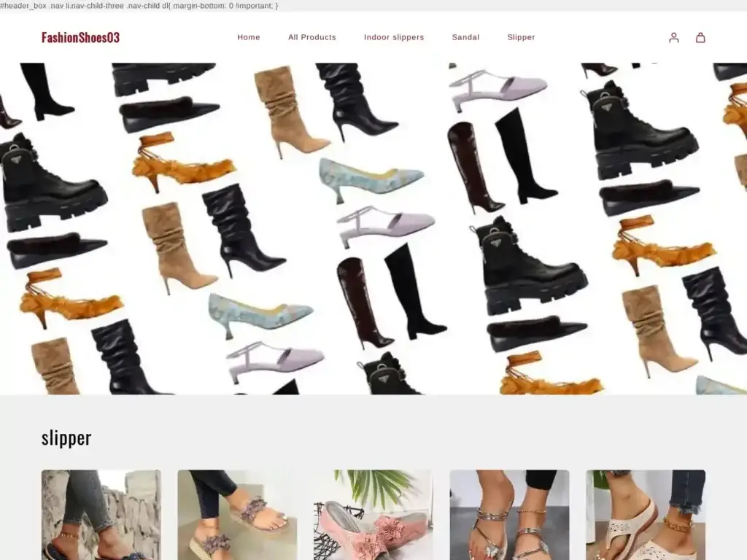Click the stray CSS text above the header
This screenshot has height=560, width=747.
click(139, 6)
